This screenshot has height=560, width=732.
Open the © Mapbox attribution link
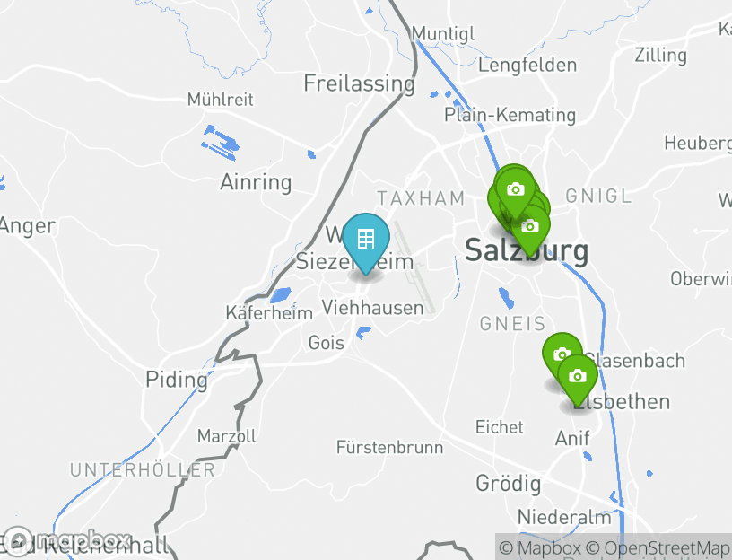[x=540, y=547]
